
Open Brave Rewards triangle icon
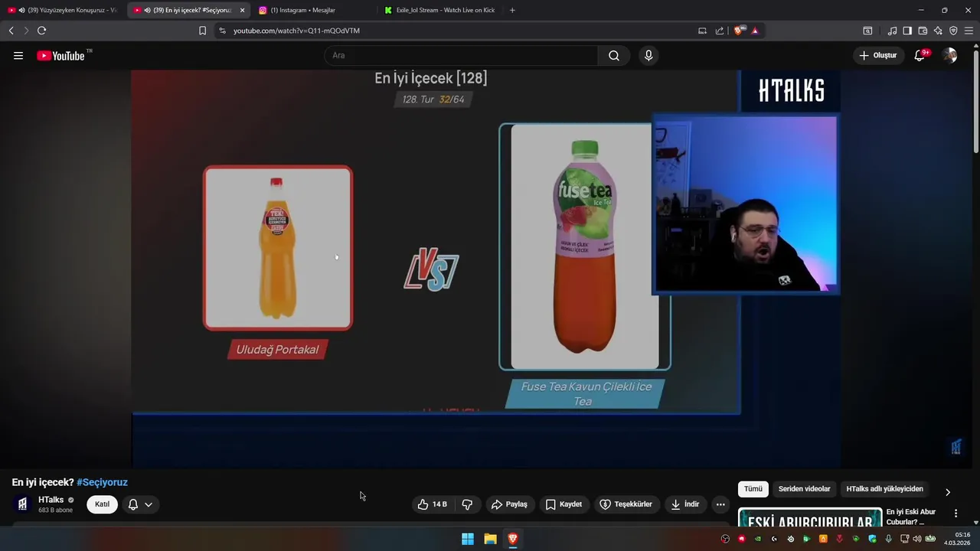755,31
